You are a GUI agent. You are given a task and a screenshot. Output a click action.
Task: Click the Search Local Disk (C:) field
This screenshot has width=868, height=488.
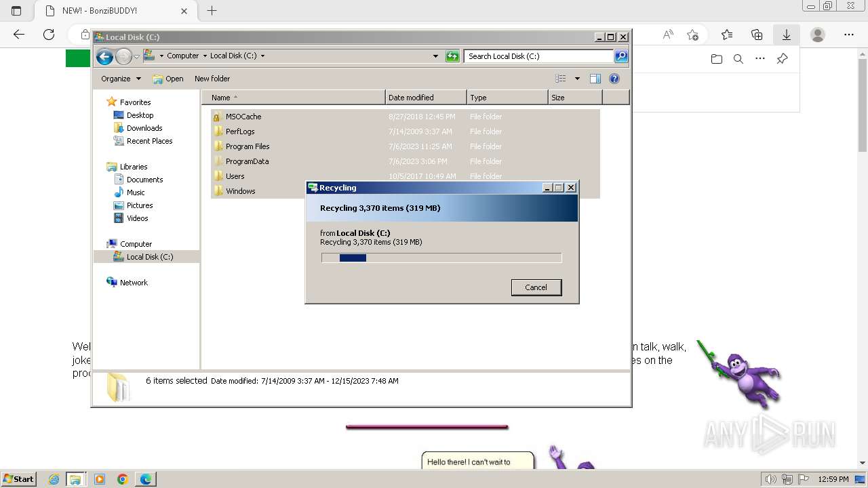539,56
